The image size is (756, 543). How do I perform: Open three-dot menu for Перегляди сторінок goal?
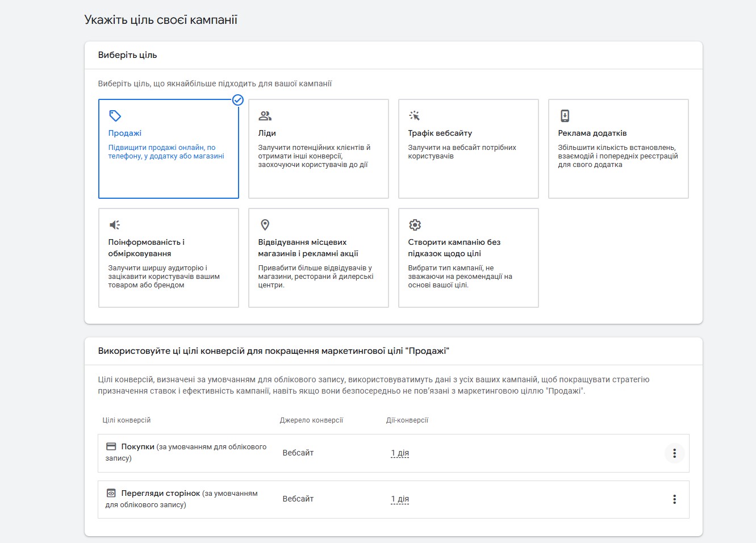coord(674,499)
